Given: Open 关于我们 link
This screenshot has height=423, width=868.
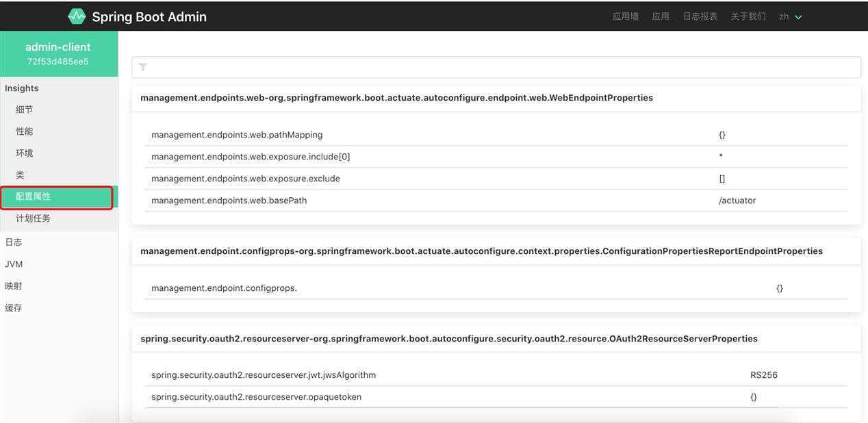Looking at the screenshot, I should coord(748,16).
